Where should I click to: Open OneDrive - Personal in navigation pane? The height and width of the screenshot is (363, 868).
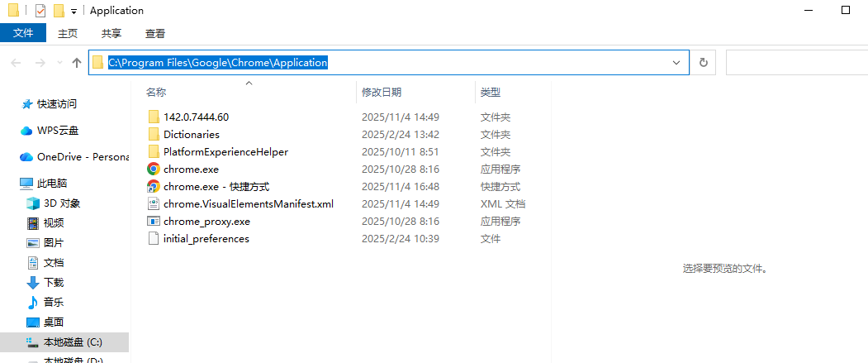83,157
